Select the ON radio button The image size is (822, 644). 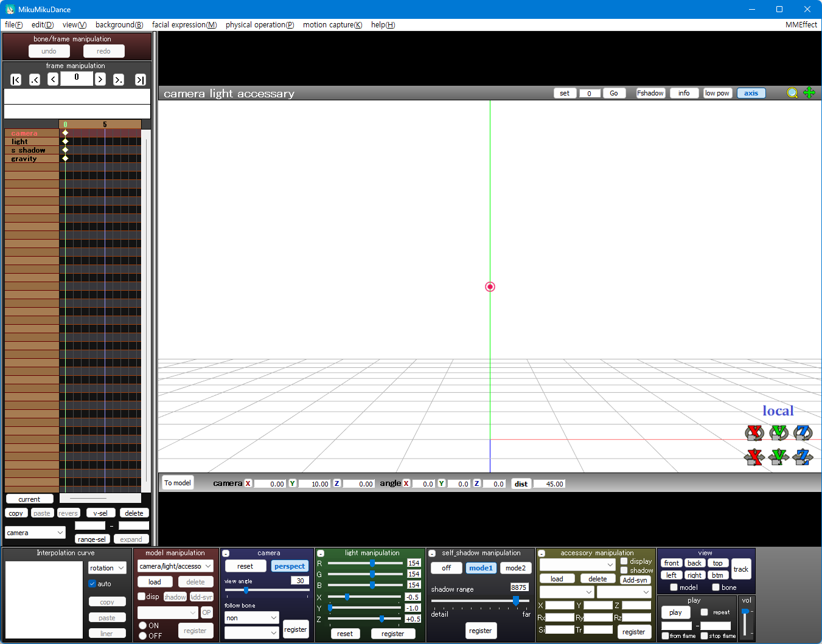coord(142,625)
